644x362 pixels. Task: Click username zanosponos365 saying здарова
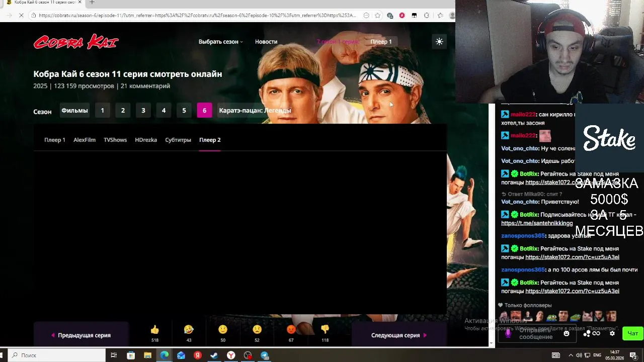[x=523, y=236]
